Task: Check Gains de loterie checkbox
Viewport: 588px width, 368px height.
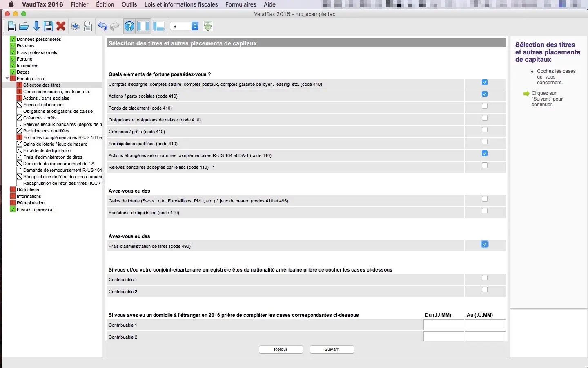Action: (x=485, y=199)
